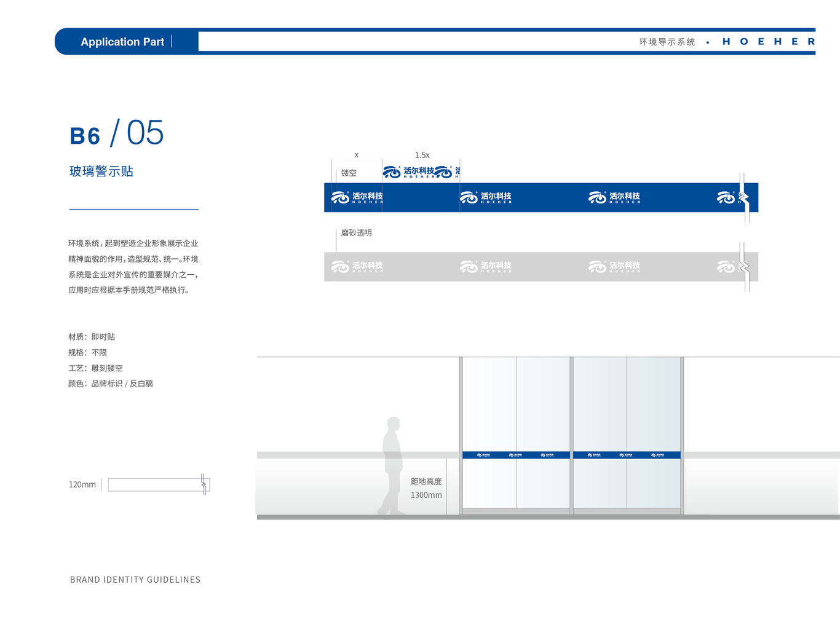Click the third logo on blue strip
The height and width of the screenshot is (619, 840).
(614, 197)
